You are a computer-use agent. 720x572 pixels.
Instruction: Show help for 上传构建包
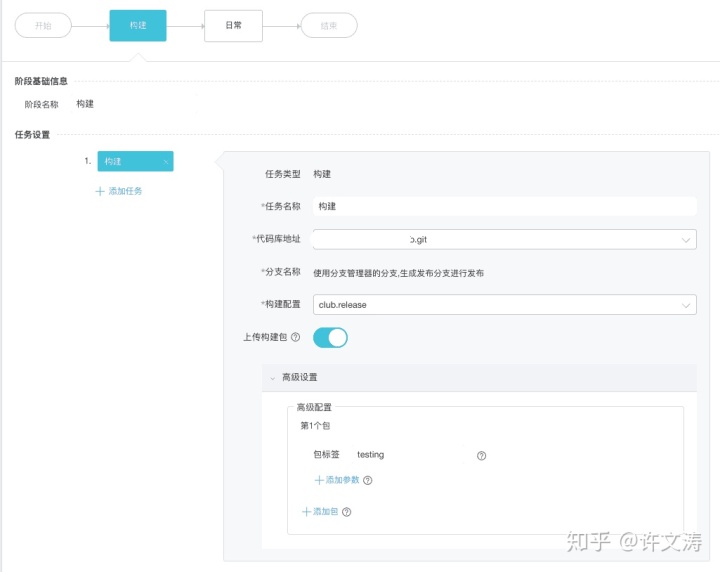click(x=296, y=337)
